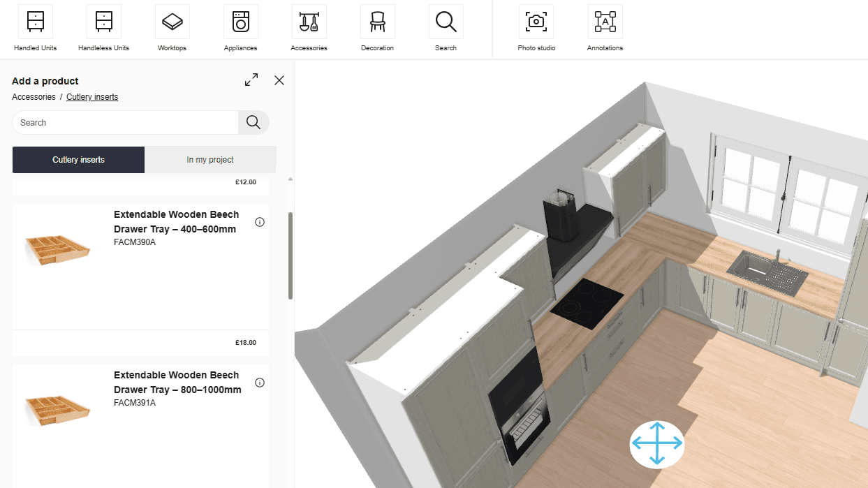The image size is (868, 488).
Task: Click the FACM391A product code
Action: pos(135,403)
